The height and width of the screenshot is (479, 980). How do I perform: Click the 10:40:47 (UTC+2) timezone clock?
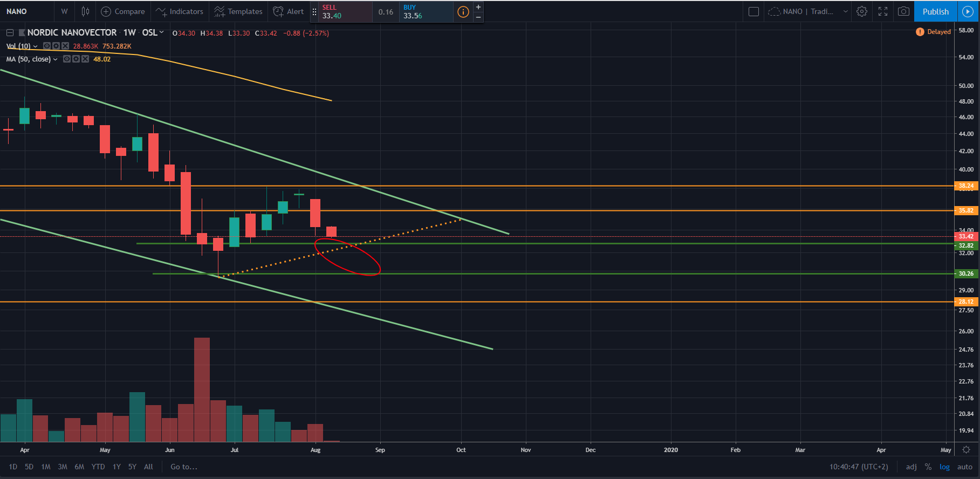(859, 467)
